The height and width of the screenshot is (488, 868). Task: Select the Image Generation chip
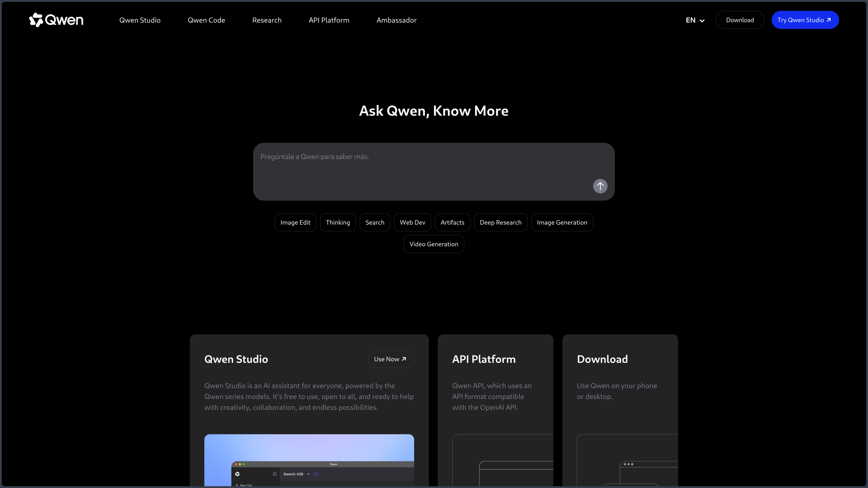[x=562, y=222]
